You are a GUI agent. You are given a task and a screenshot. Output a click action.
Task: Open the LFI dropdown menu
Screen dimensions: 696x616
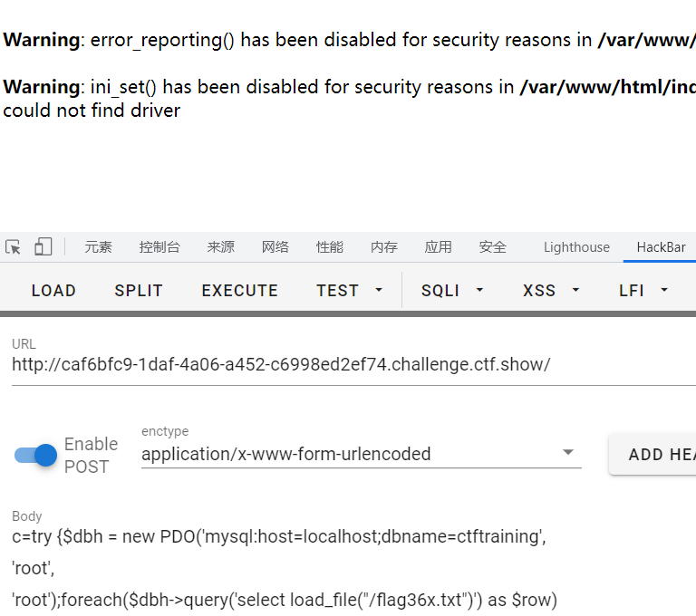point(643,291)
